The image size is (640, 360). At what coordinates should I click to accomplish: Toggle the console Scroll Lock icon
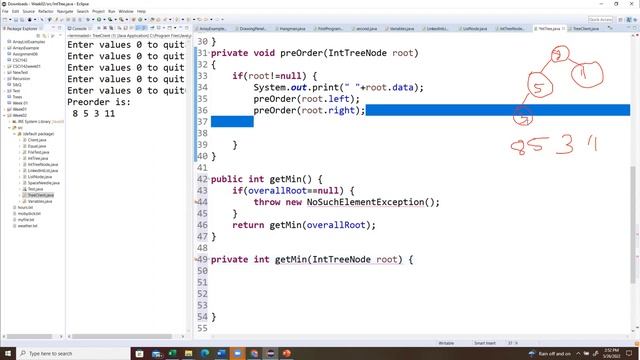[x=125, y=29]
